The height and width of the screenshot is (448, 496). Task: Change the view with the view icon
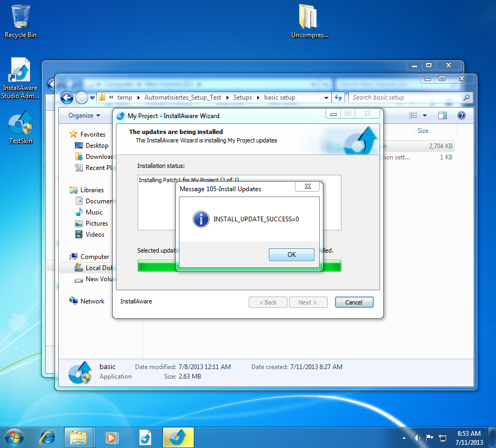[413, 115]
